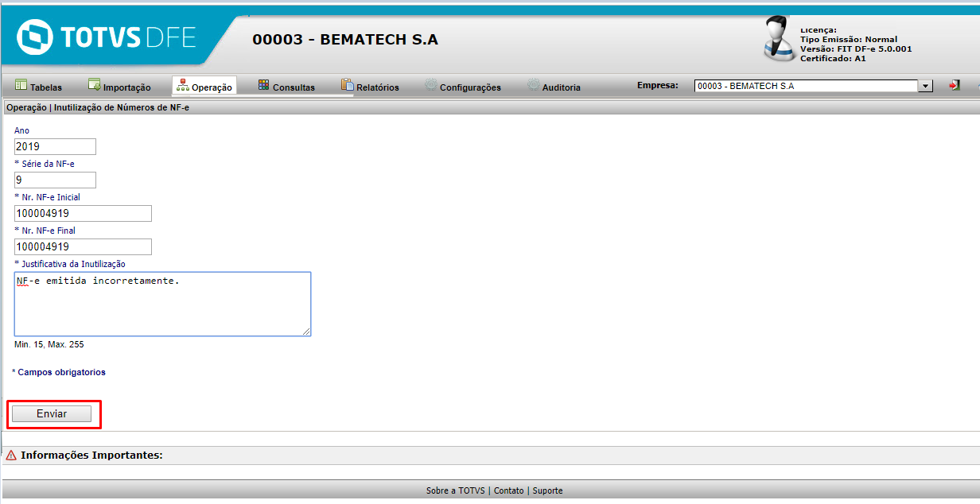Click the Tabelas menu icon
The height and width of the screenshot is (504, 980).
point(21,85)
